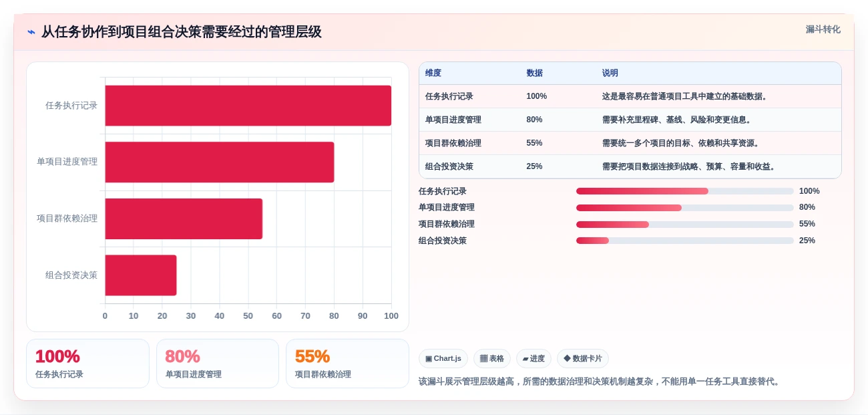Click the chart axis label 项目群依赖治理

67,219
